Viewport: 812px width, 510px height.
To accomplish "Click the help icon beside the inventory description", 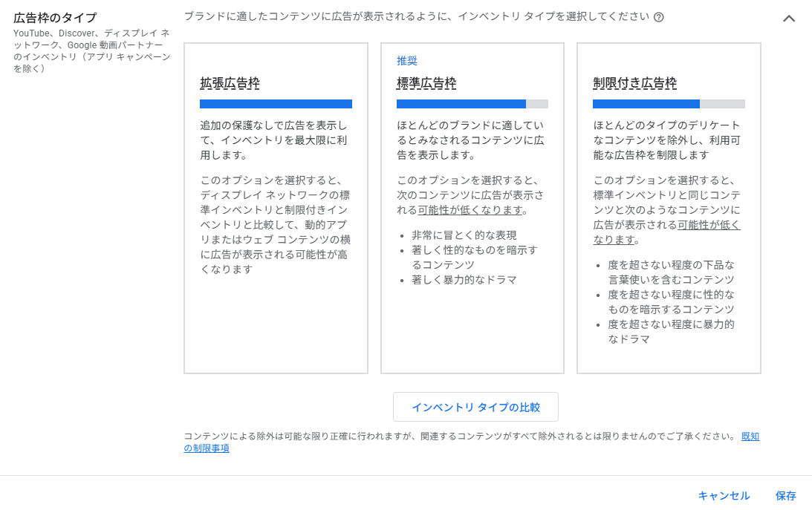I will (x=658, y=17).
